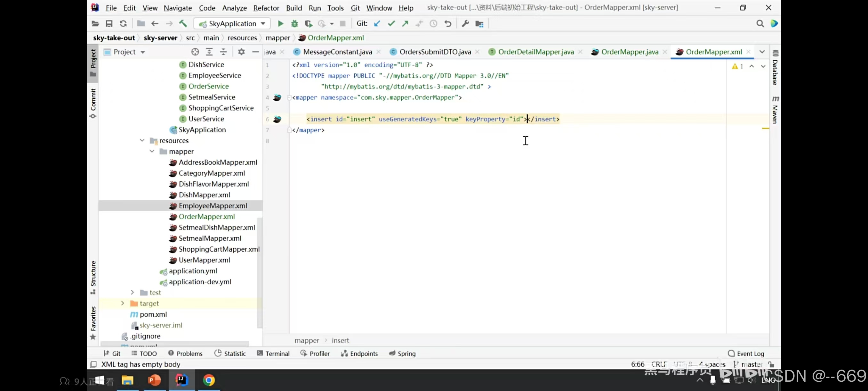
Task: Click the green Run button
Action: pos(280,24)
